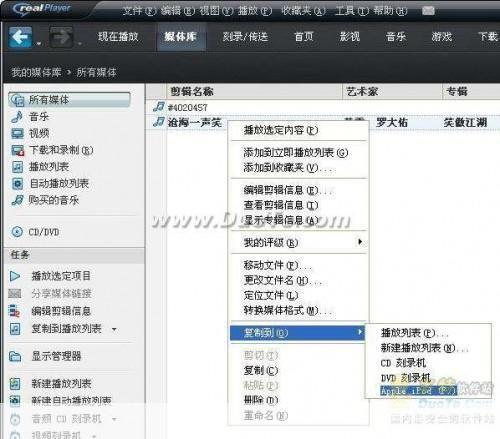Select the CD/DVD disc icon
The image size is (500, 439).
click(17, 232)
